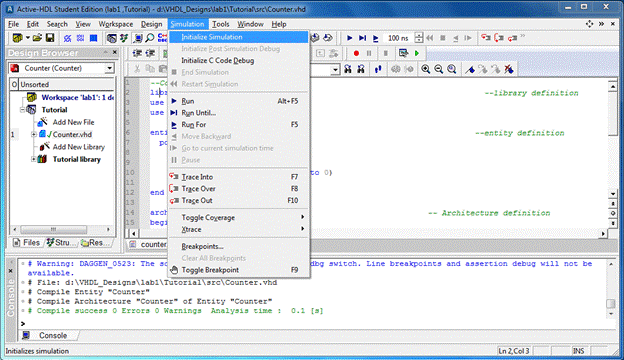Click the 100 ns simulation step field
This screenshot has width=624, height=360.
399,38
